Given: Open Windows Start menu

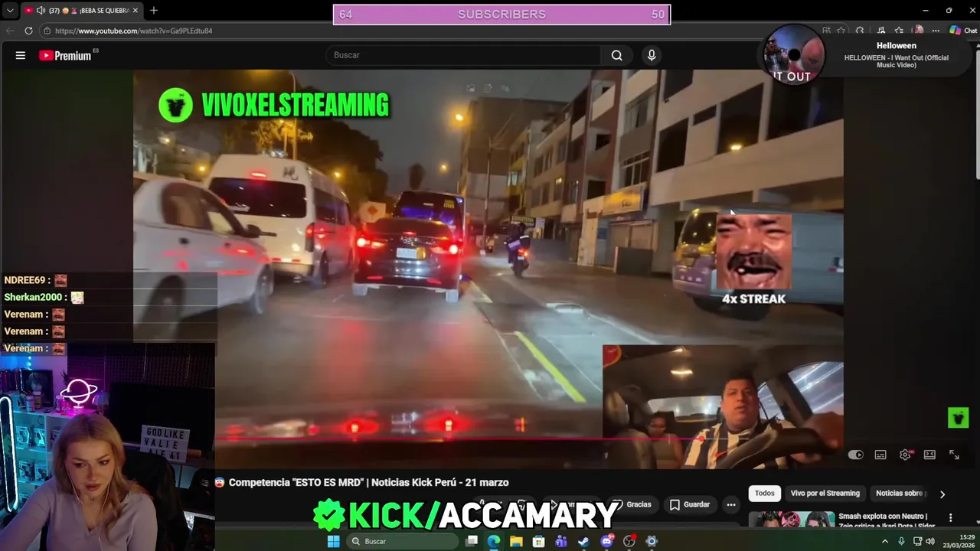Looking at the screenshot, I should (333, 541).
